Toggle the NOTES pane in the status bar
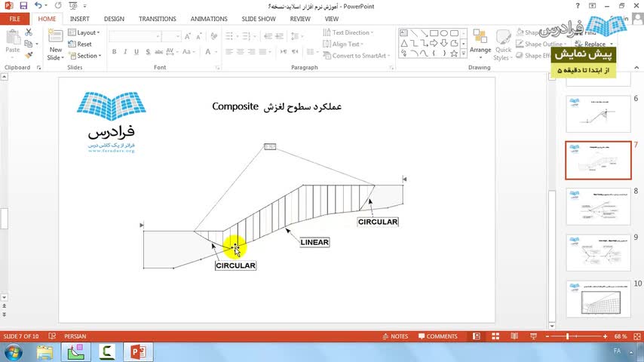644x362 pixels. coord(395,336)
